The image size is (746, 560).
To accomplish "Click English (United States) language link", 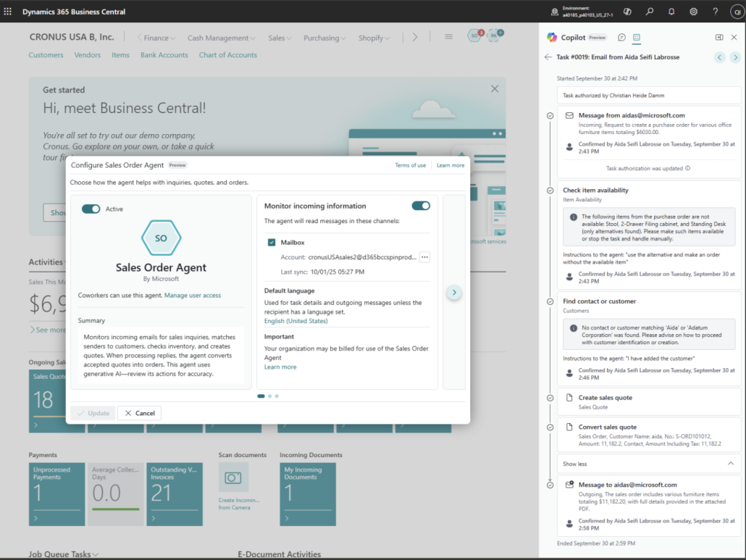I will click(296, 321).
